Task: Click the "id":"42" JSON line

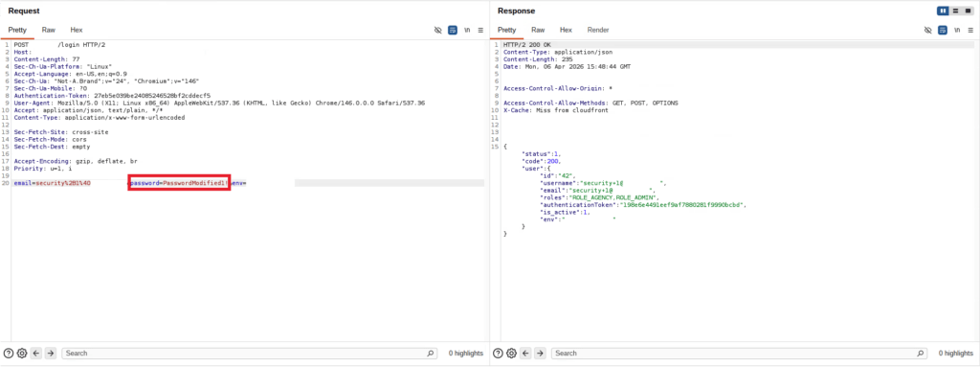Action: 558,176
